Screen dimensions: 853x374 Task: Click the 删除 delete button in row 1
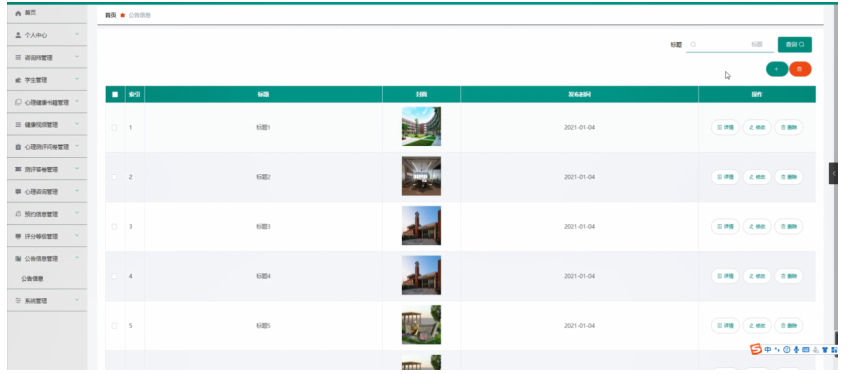coord(788,127)
